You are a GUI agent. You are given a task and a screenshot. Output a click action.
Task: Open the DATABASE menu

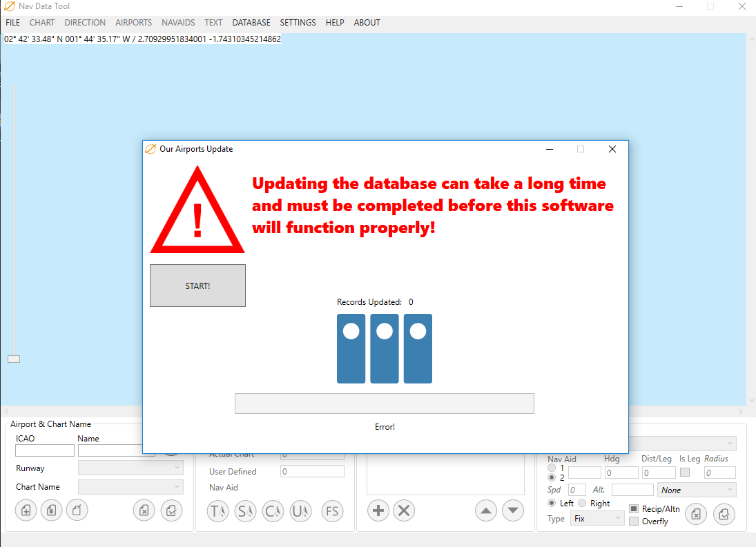[x=251, y=23]
